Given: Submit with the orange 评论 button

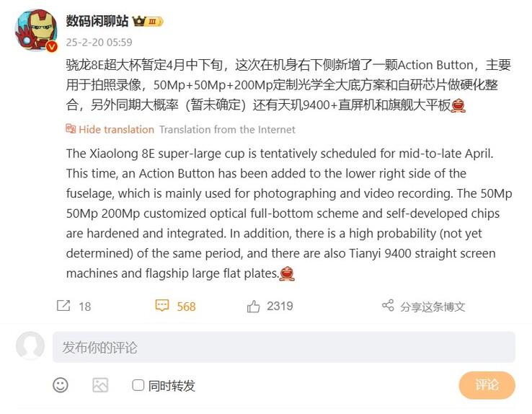Looking at the screenshot, I should (487, 385).
